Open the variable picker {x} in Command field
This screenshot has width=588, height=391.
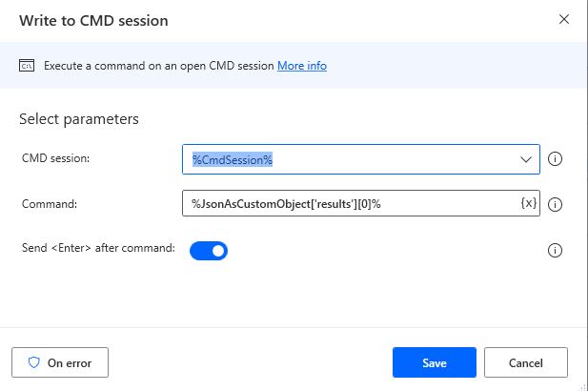coord(529,203)
